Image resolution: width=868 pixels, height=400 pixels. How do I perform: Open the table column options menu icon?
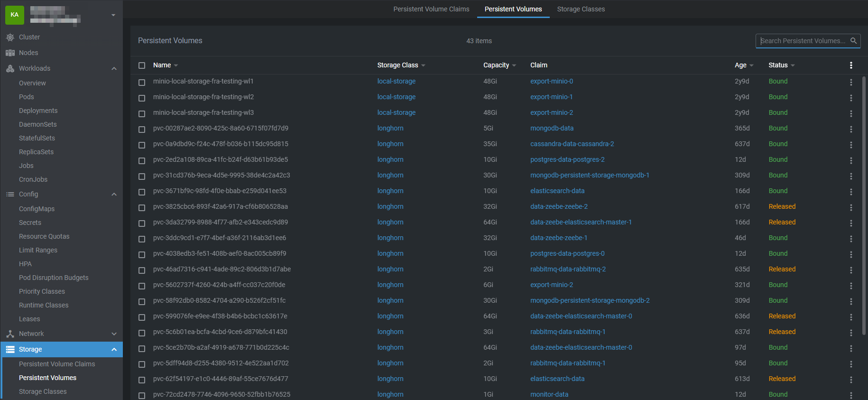click(x=851, y=65)
